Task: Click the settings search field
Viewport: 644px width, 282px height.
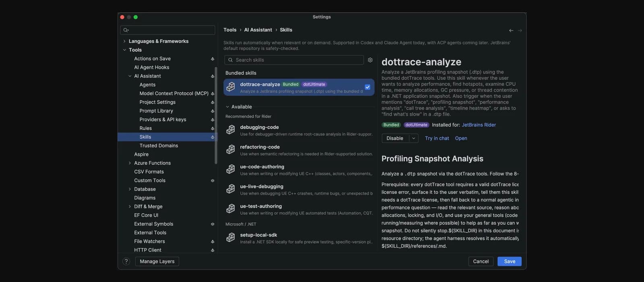Action: [167, 30]
